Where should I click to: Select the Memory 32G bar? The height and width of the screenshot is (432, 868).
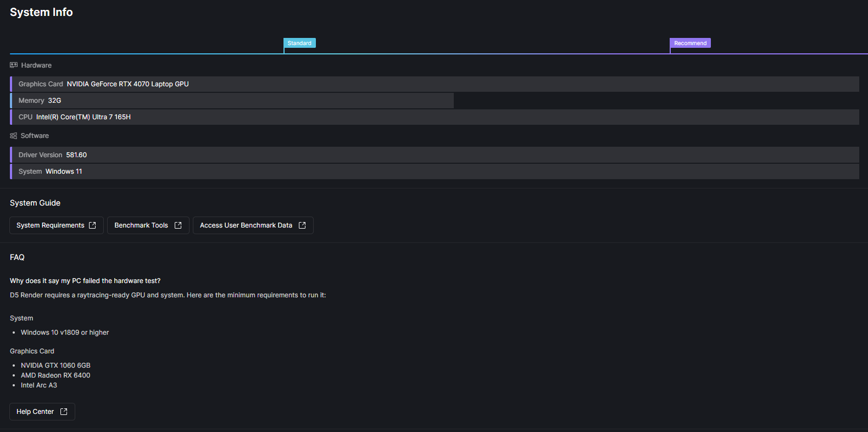click(232, 101)
